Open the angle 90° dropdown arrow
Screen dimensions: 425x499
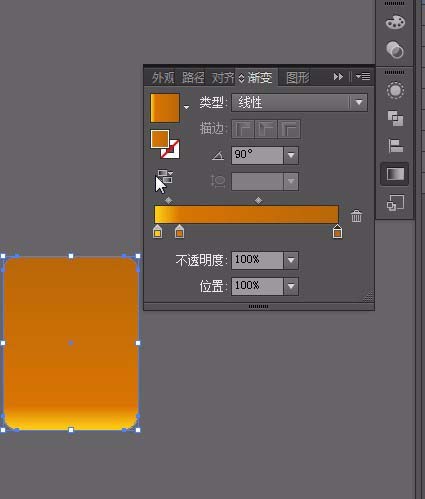click(291, 155)
